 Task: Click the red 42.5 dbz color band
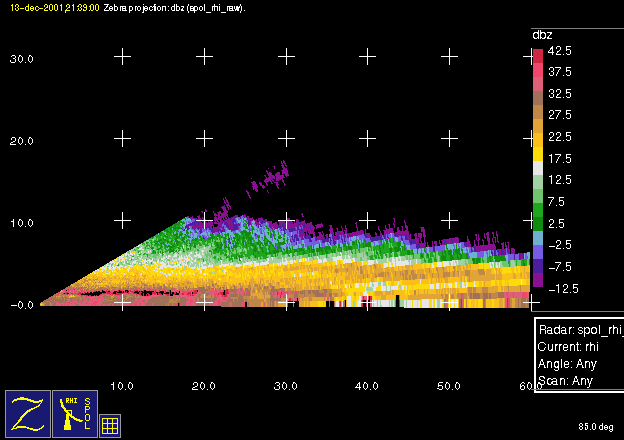[x=537, y=51]
